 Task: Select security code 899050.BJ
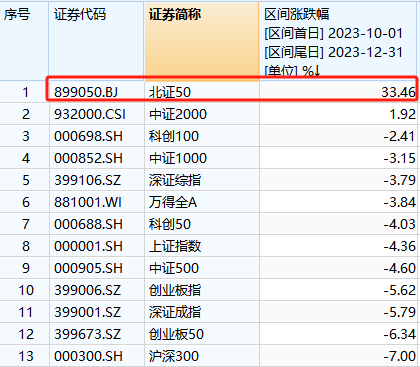86,92
